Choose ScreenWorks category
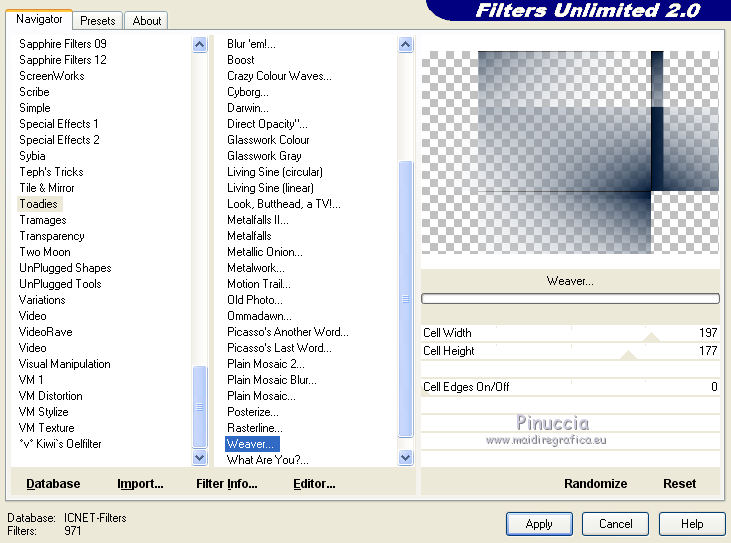The width and height of the screenshot is (731, 543). (52, 76)
